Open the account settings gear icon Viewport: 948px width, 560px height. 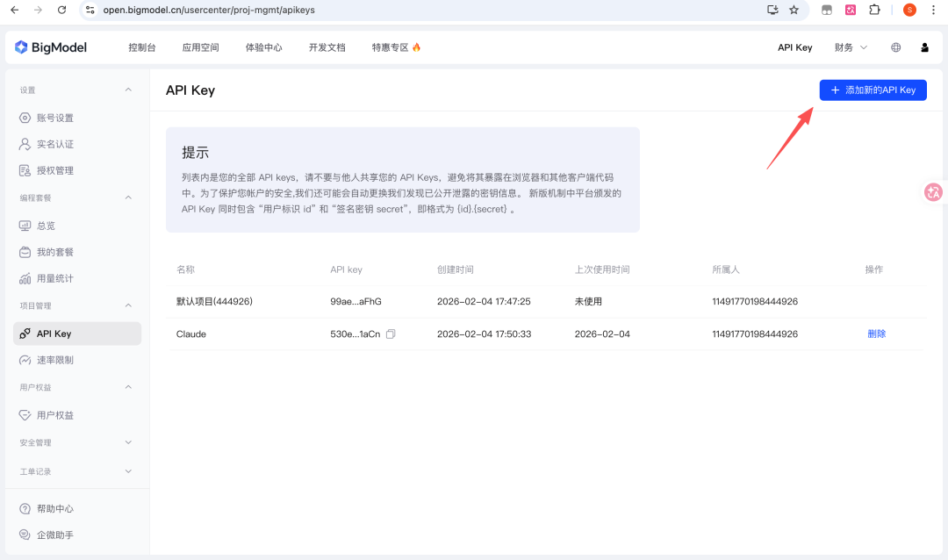[x=25, y=118]
